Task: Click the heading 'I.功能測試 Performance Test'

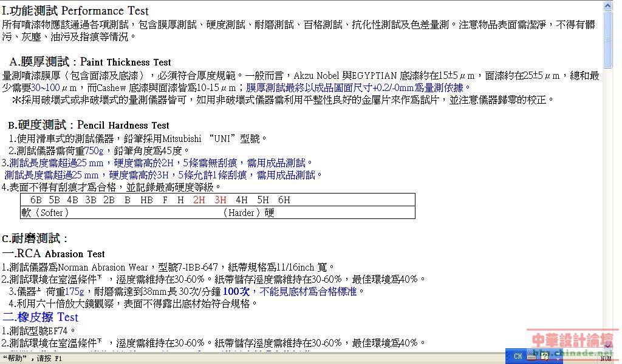Action: (75, 11)
